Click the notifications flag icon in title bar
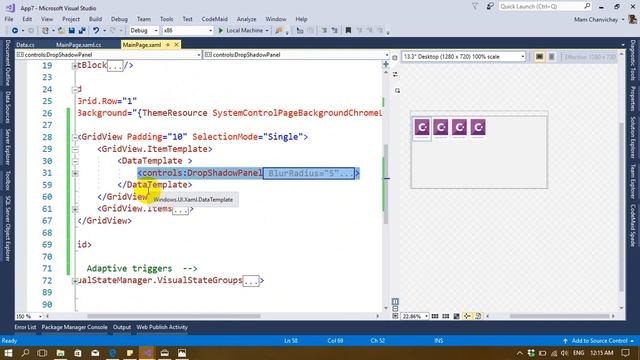This screenshot has width=640, height=360. pyautogui.click(x=475, y=7)
